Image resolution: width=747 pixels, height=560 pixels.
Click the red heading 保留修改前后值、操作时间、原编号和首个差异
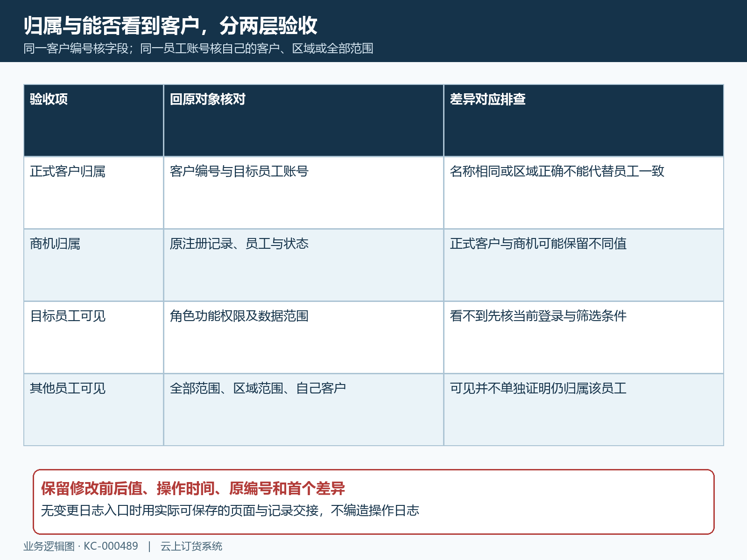point(193,489)
